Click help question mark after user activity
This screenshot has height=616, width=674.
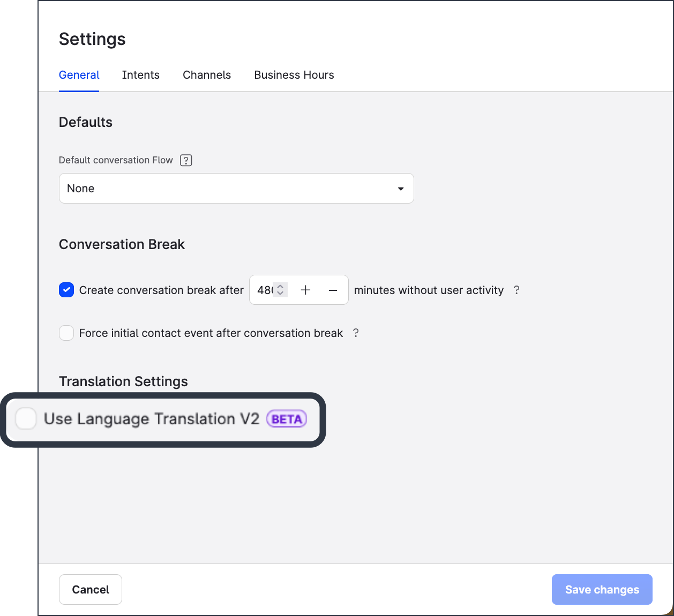point(516,290)
